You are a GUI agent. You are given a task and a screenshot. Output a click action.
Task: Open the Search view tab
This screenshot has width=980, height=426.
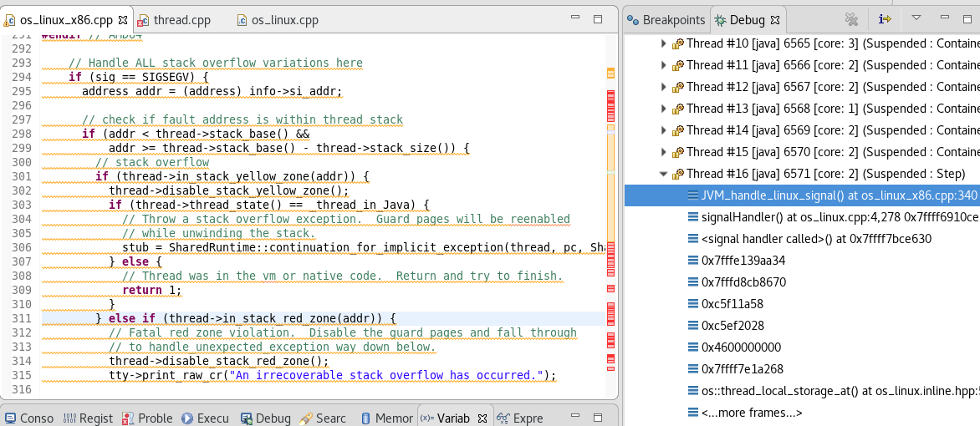(x=323, y=418)
